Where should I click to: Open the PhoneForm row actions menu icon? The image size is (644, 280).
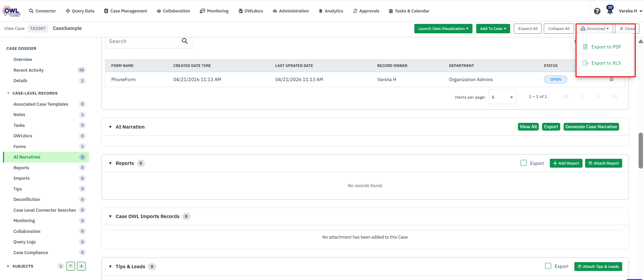611,79
